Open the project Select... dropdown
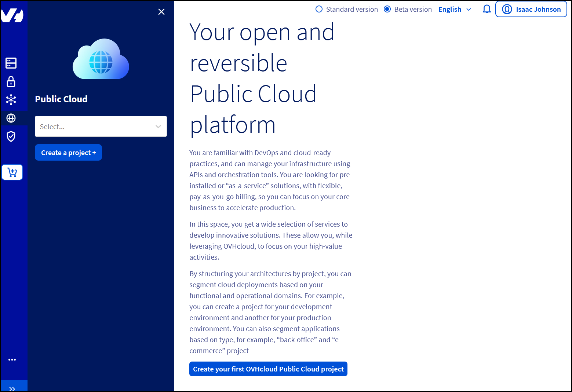Viewport: 572px width, 392px height. point(101,126)
